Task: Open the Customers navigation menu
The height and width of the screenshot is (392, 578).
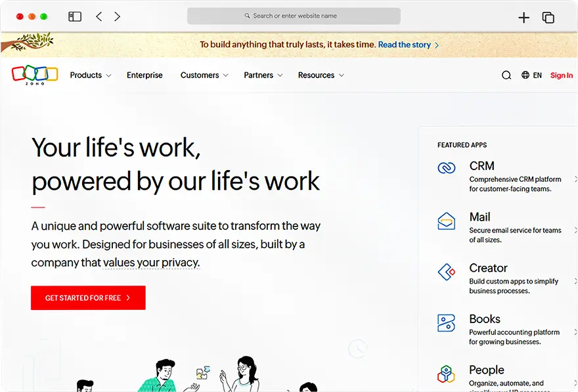Action: tap(204, 75)
